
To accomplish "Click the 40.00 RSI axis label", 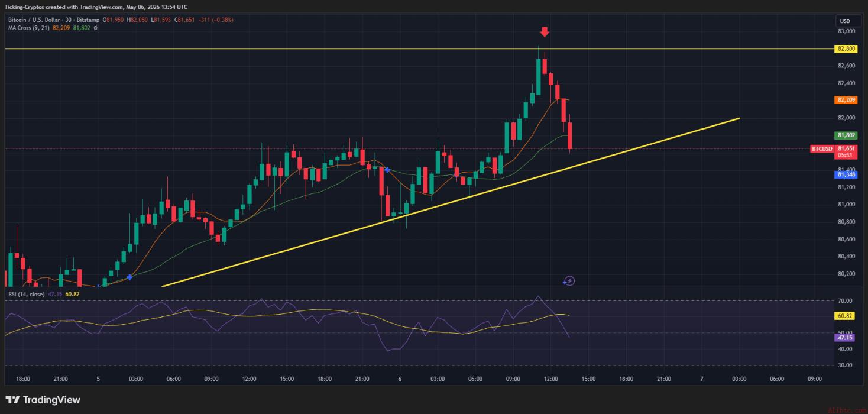I will pyautogui.click(x=846, y=350).
